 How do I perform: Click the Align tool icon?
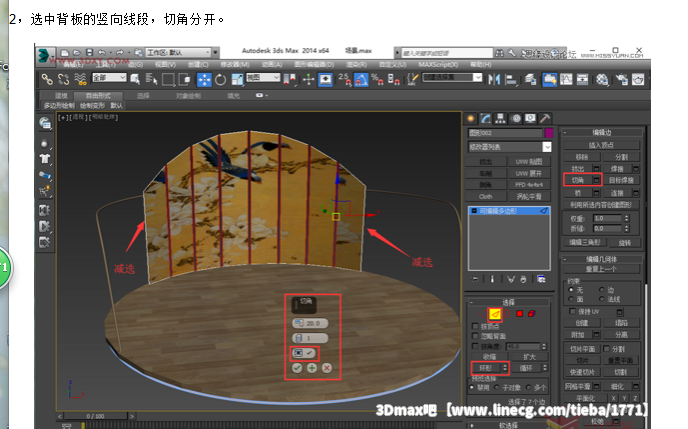(510, 79)
